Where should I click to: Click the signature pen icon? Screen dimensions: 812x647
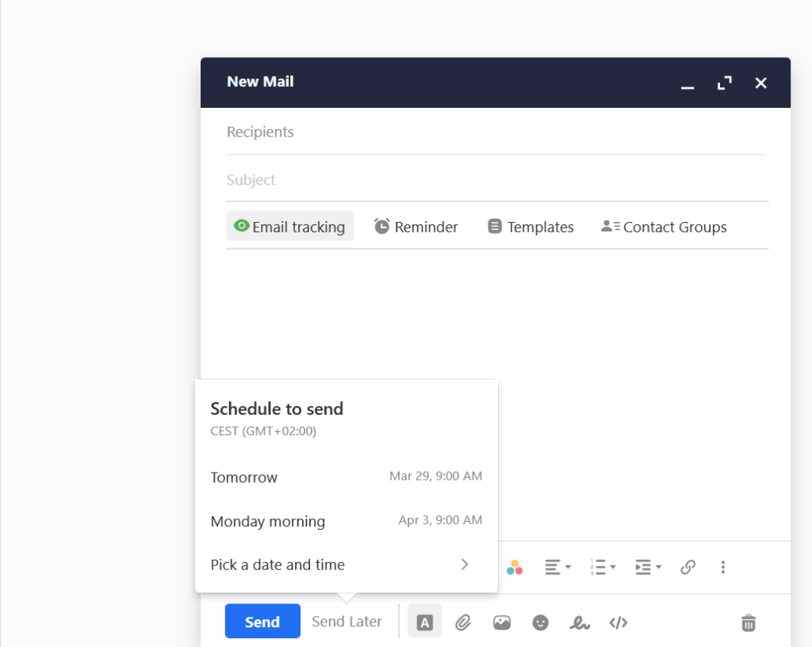tap(580, 622)
